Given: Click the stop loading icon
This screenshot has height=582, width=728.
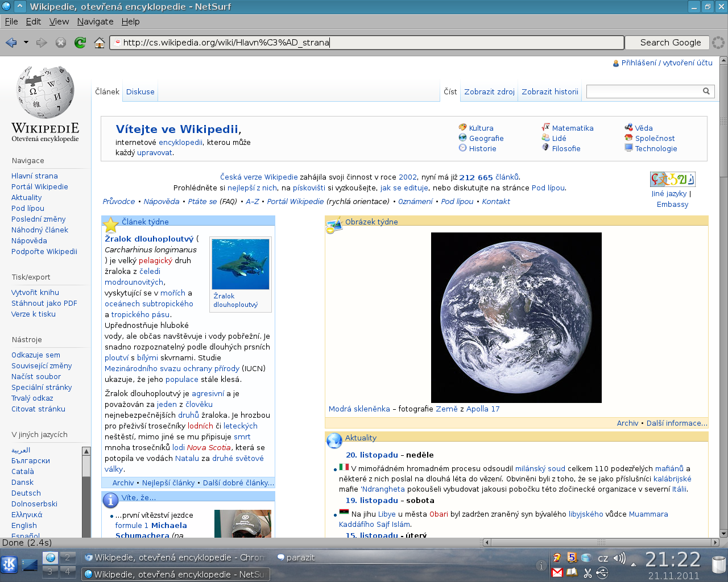Looking at the screenshot, I should pyautogui.click(x=61, y=43).
